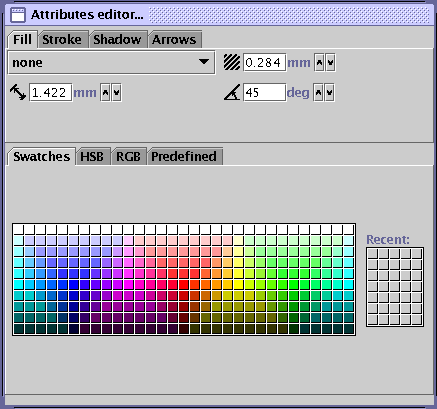Open the Shadow tab

[118, 40]
